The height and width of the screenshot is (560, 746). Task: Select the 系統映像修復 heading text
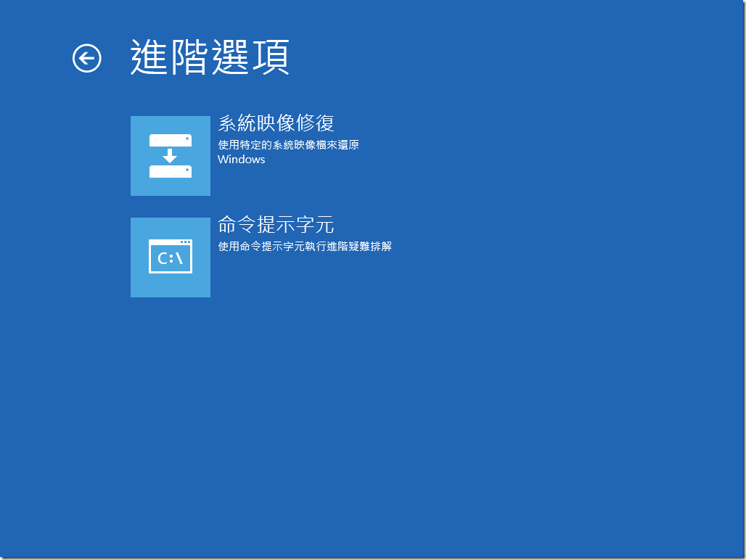(x=276, y=123)
